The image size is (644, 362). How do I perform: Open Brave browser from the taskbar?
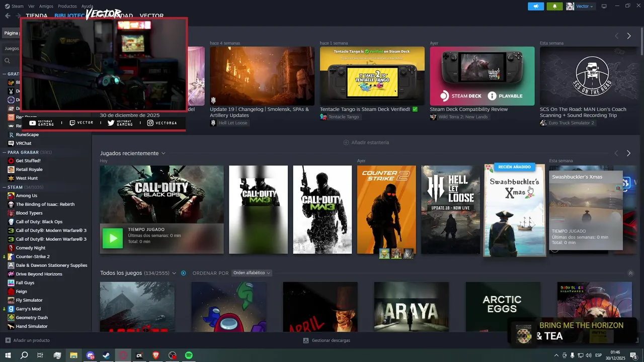pyautogui.click(x=155, y=355)
